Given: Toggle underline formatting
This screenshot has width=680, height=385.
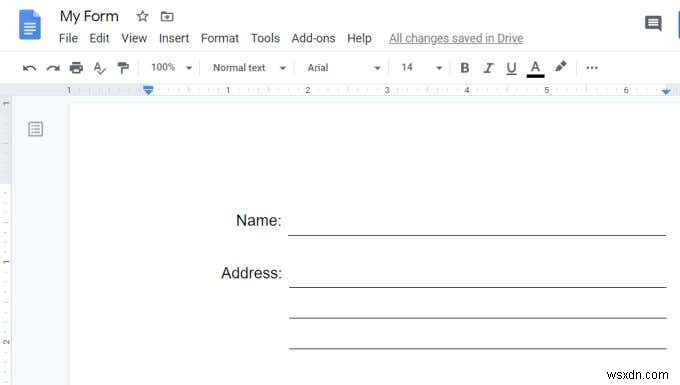Looking at the screenshot, I should [x=511, y=68].
